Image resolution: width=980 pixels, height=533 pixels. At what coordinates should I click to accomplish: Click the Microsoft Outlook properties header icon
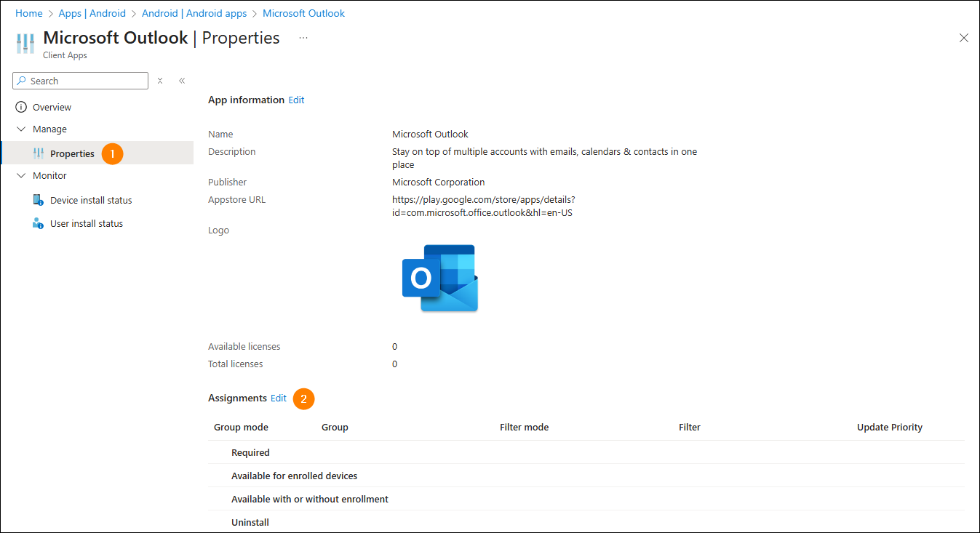25,44
